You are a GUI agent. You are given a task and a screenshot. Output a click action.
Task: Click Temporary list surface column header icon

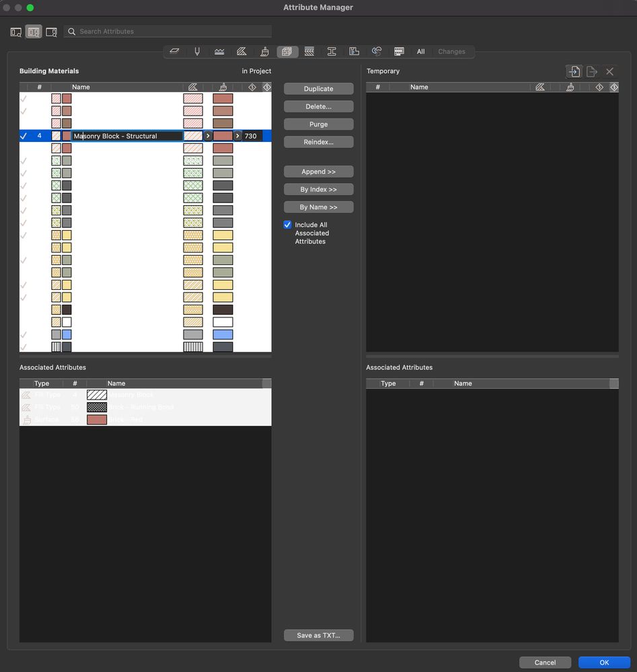tap(570, 87)
